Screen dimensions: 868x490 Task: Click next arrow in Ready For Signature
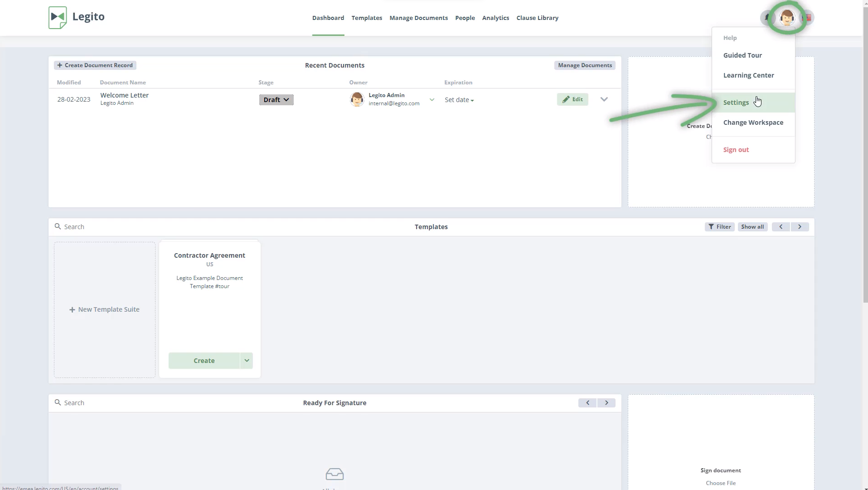(x=606, y=403)
